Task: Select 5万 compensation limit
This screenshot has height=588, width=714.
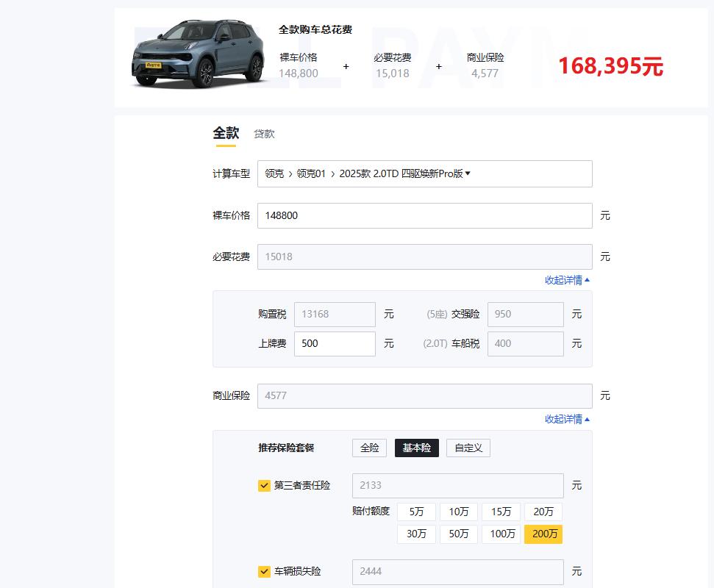Action: (416, 512)
